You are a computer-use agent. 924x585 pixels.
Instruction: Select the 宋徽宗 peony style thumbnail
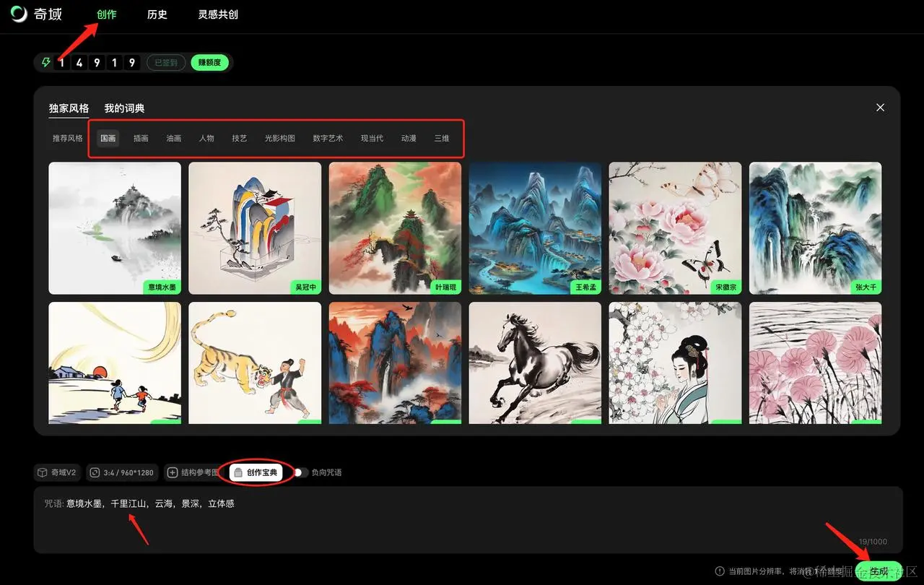pyautogui.click(x=675, y=227)
